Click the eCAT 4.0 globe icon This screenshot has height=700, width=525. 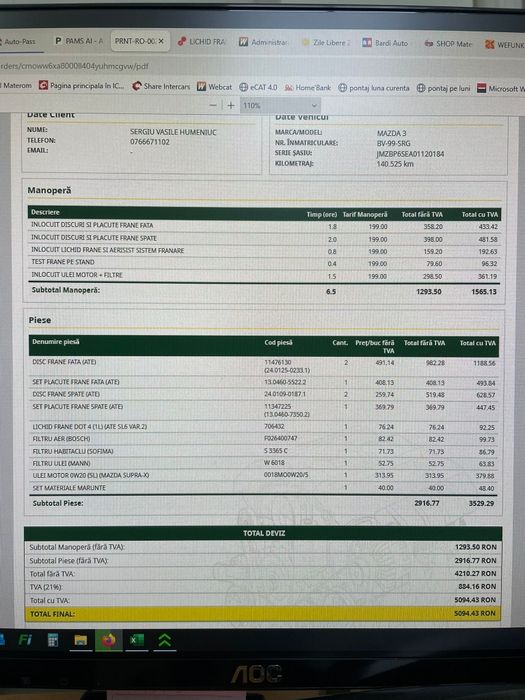(243, 88)
